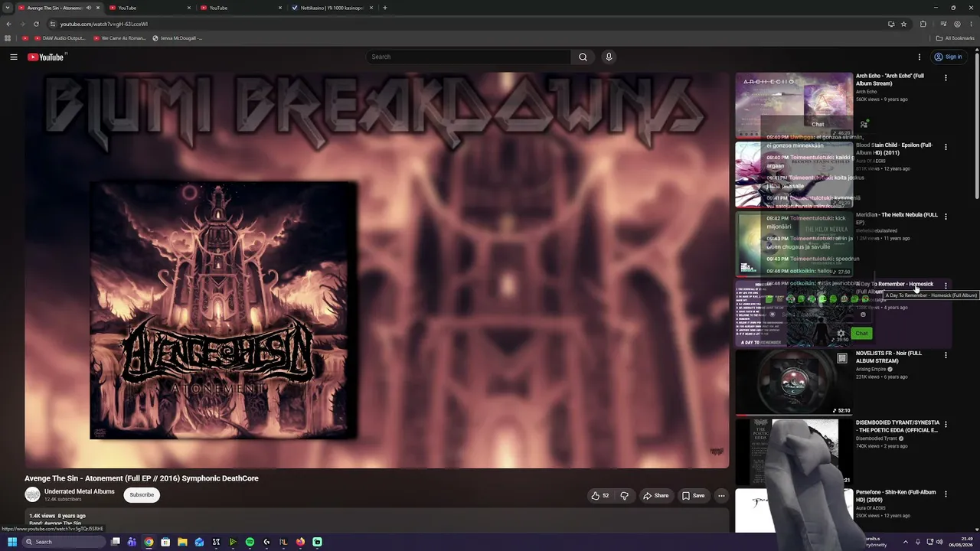The image size is (980, 551).
Task: Open the media controls icon
Action: pyautogui.click(x=943, y=24)
